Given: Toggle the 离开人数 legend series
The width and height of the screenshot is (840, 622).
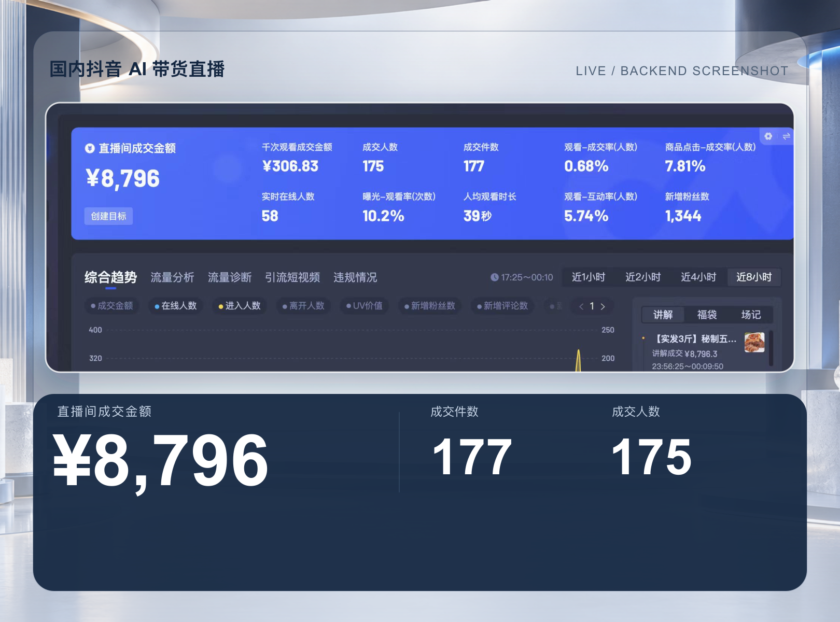Looking at the screenshot, I should [303, 306].
